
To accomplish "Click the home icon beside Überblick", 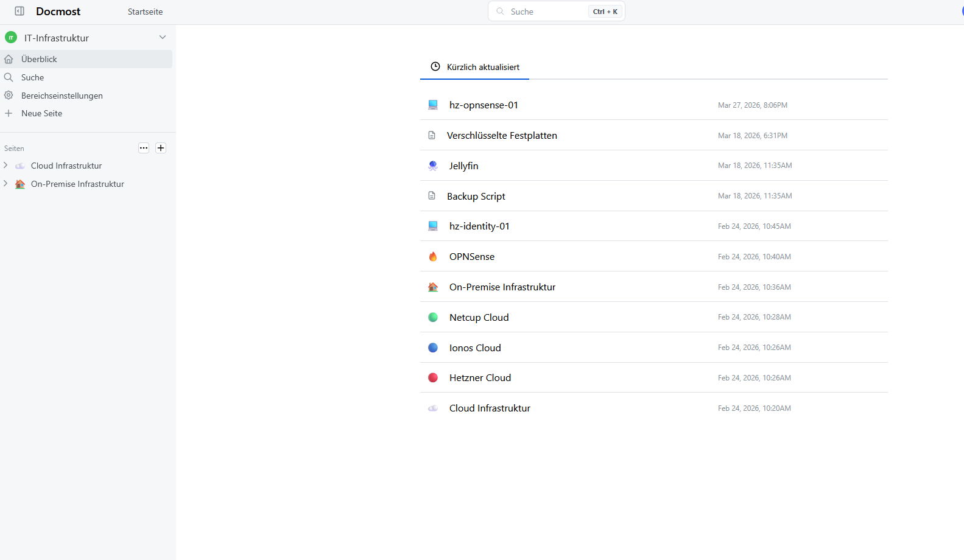I will pos(9,59).
